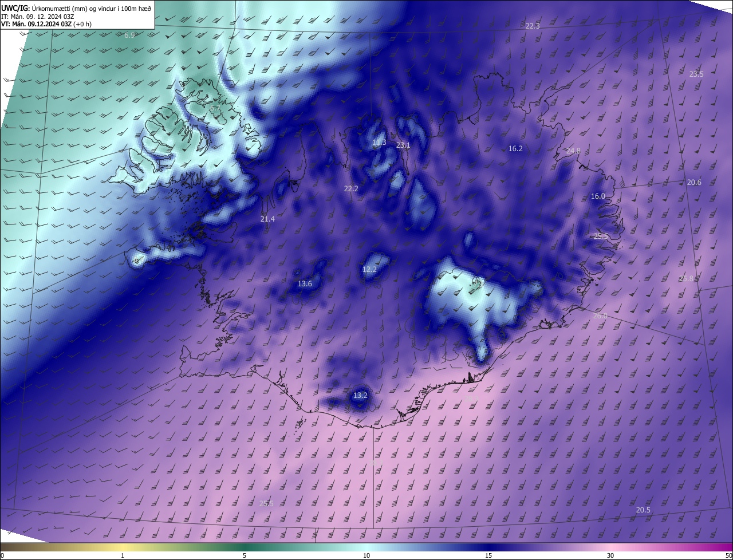Click the 12.2 value label on the map
This screenshot has width=733, height=560.
370,269
